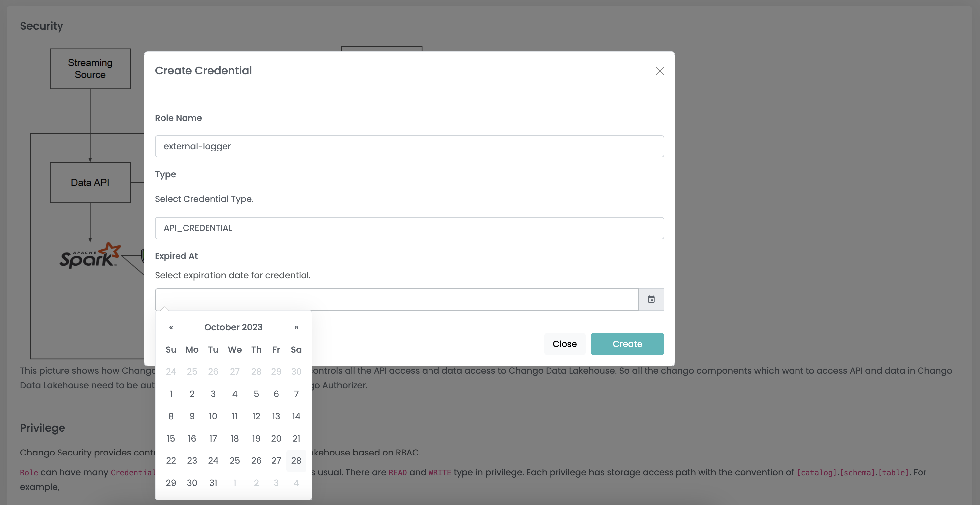Click the Close button
Image resolution: width=980 pixels, height=505 pixels.
click(564, 344)
